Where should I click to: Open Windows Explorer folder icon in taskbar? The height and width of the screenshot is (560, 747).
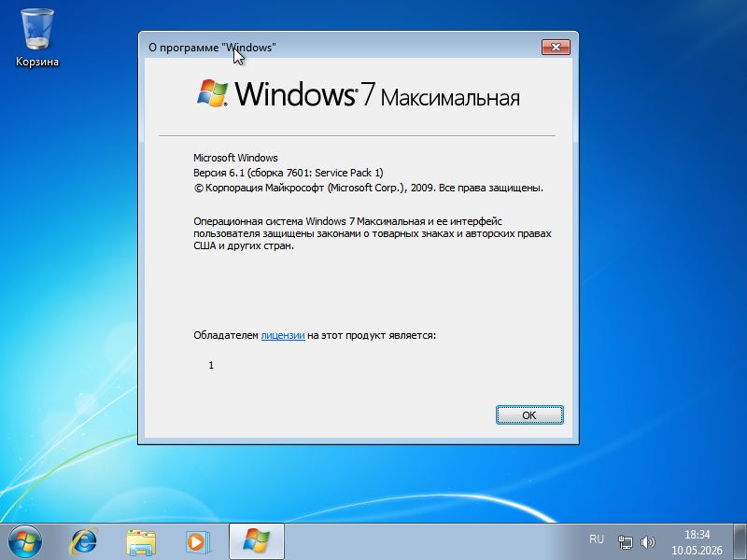click(x=141, y=542)
